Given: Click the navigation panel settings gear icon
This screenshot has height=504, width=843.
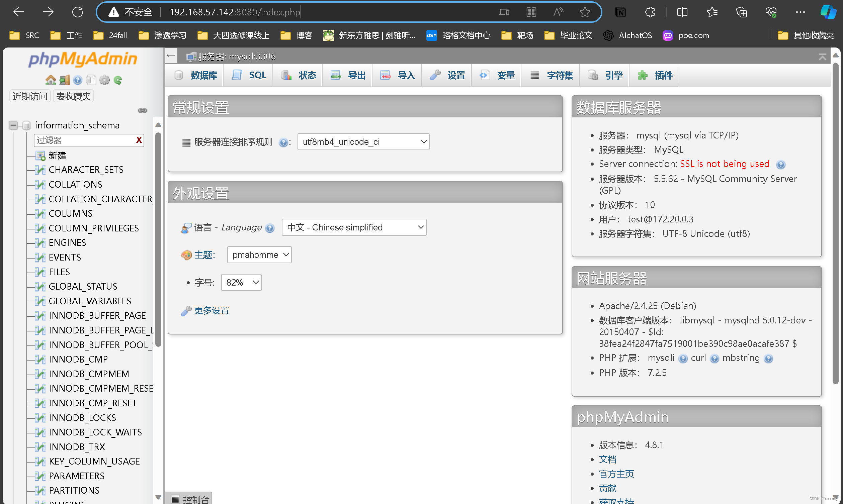Looking at the screenshot, I should [x=104, y=80].
